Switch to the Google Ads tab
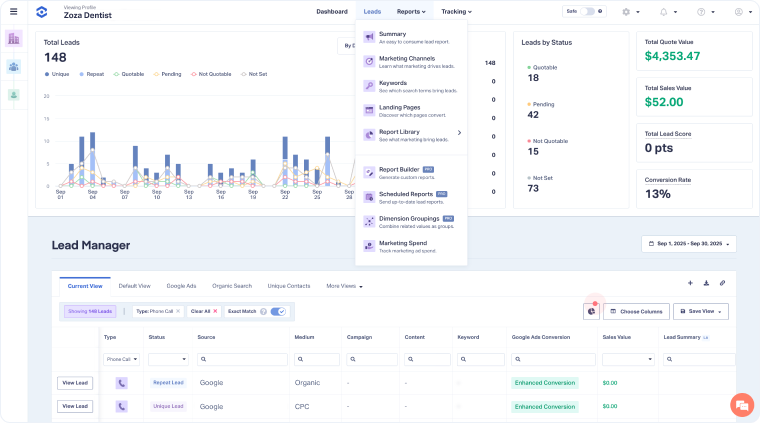760x423 pixels. [181, 286]
